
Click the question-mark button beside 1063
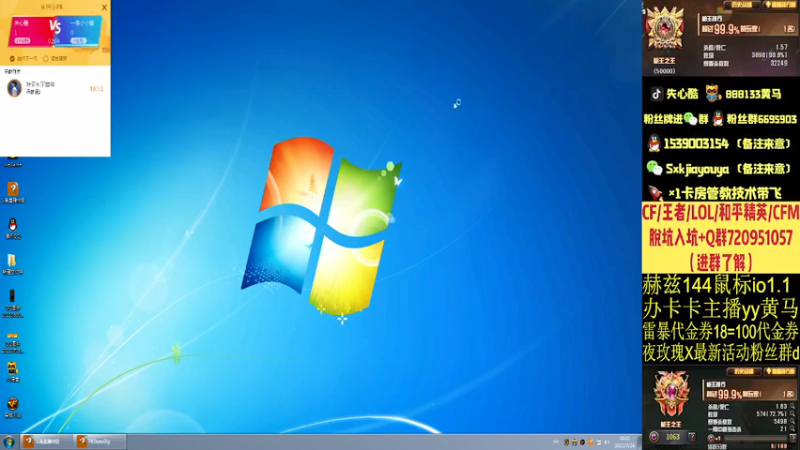[691, 437]
